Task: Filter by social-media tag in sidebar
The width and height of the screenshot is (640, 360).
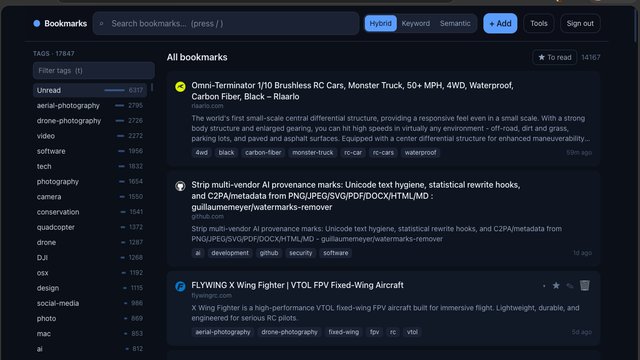Action: click(90, 303)
